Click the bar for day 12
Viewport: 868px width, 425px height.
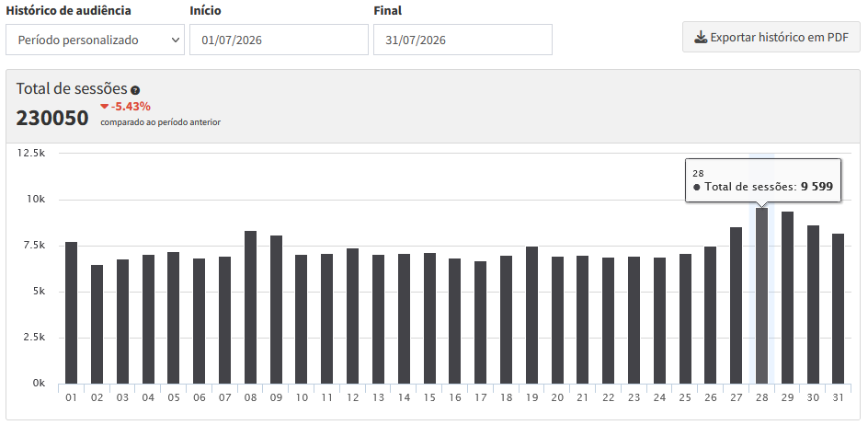coord(353,316)
